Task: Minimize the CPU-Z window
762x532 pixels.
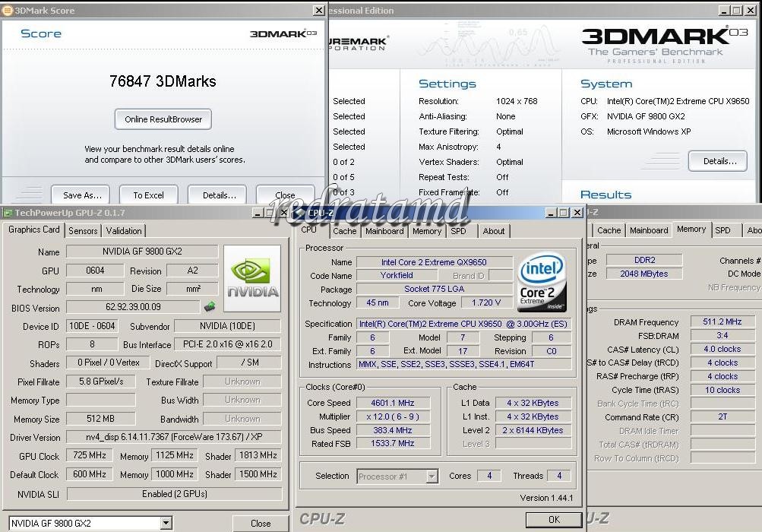Action: (x=551, y=213)
